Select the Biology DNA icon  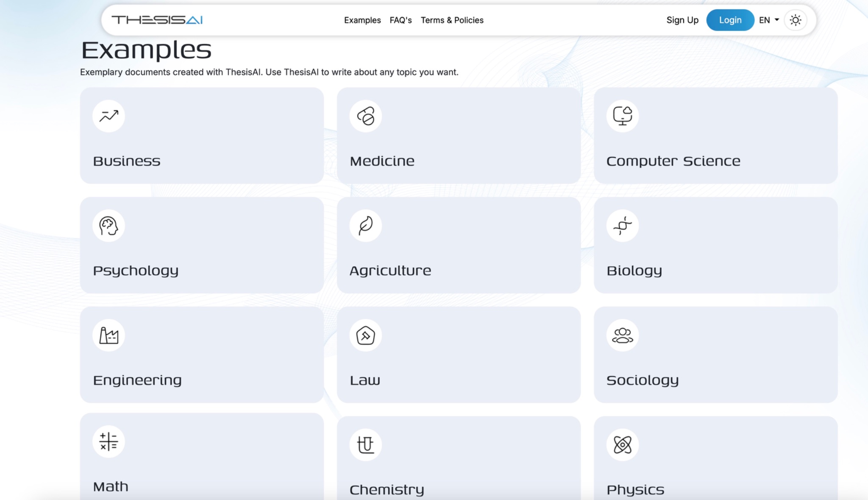click(x=622, y=225)
